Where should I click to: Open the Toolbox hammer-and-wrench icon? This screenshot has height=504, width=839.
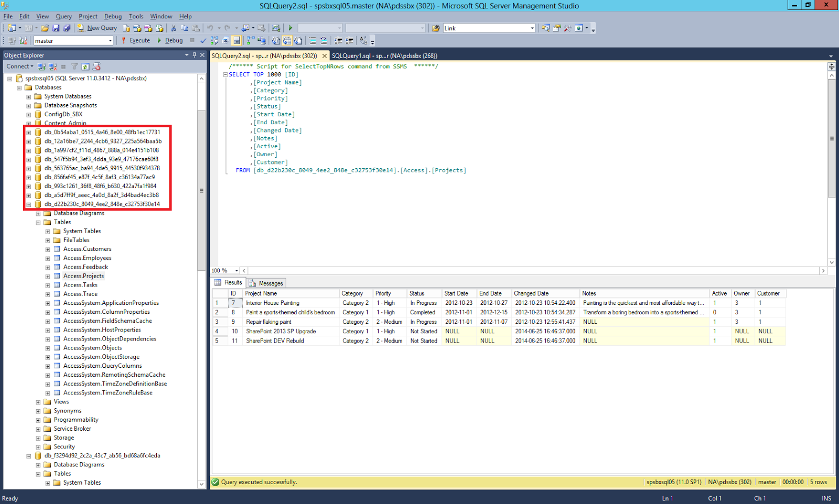coord(567,28)
